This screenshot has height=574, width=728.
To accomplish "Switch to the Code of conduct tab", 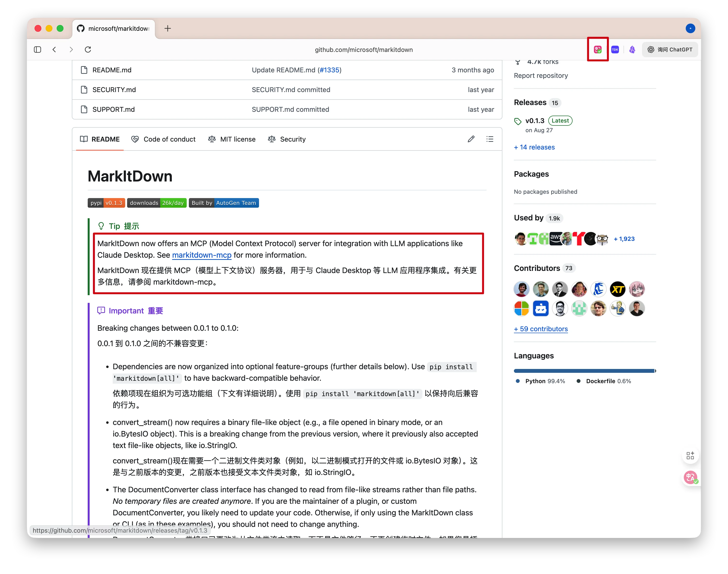I will tap(169, 139).
